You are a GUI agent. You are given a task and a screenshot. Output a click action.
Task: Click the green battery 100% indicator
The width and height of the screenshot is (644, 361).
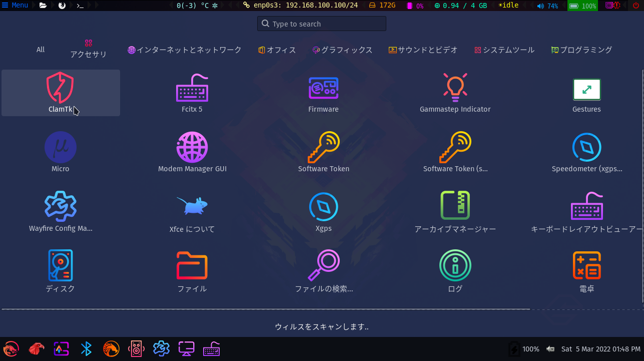click(582, 6)
